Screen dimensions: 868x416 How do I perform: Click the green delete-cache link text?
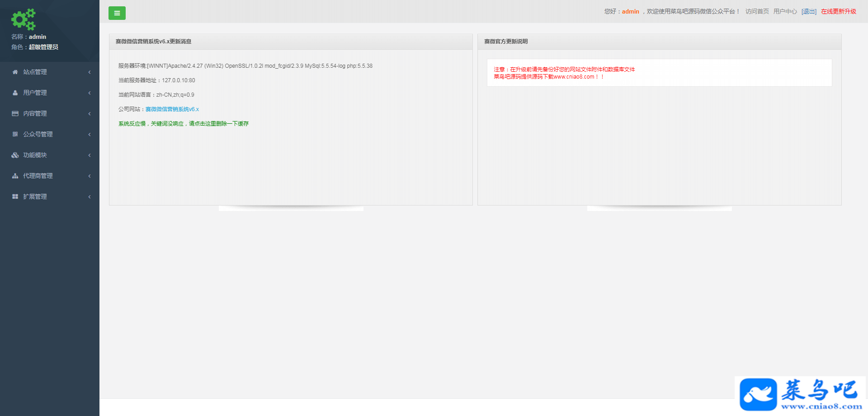click(x=184, y=124)
